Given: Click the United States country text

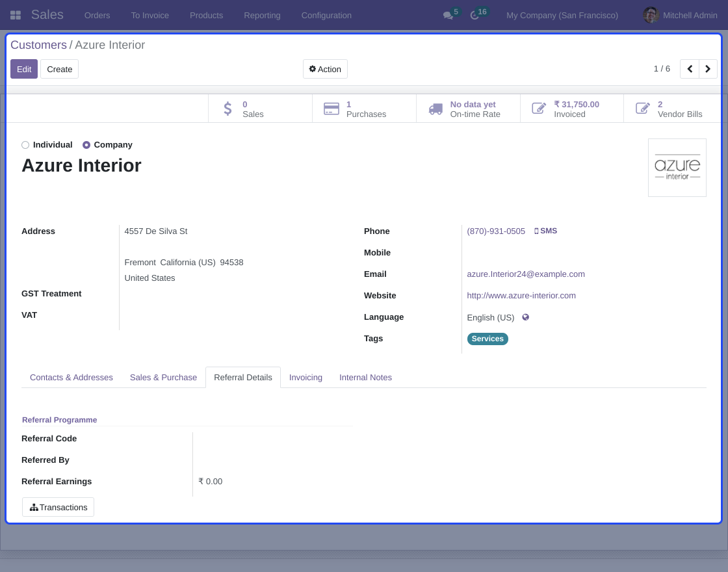Looking at the screenshot, I should [149, 278].
